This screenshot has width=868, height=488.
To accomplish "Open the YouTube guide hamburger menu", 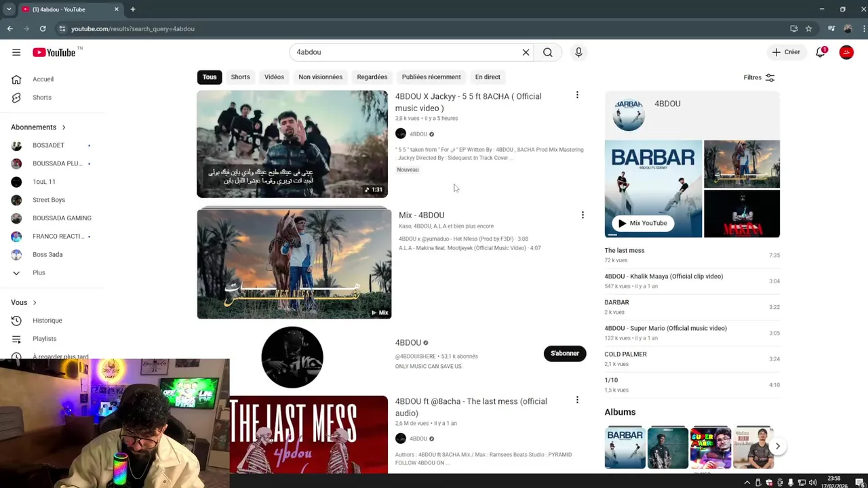I will (x=16, y=52).
